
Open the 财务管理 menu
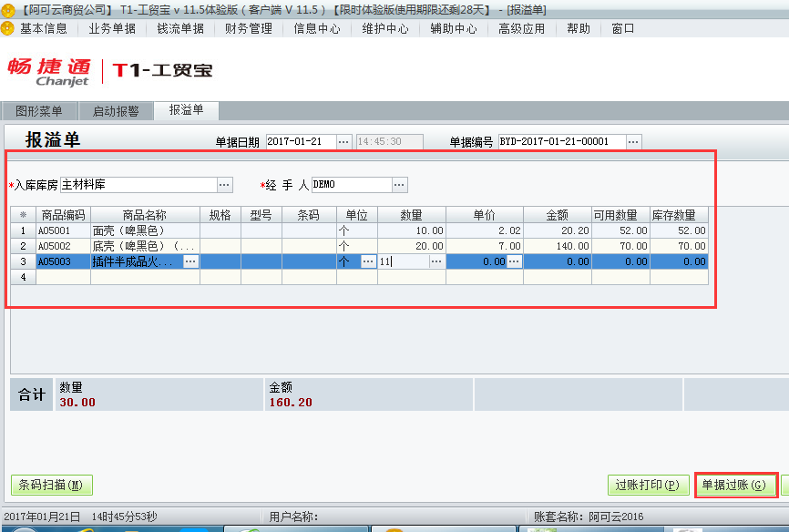[249, 28]
